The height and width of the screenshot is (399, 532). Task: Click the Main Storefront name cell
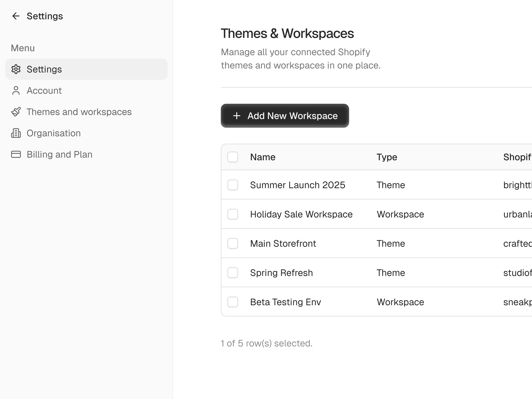[283, 243]
